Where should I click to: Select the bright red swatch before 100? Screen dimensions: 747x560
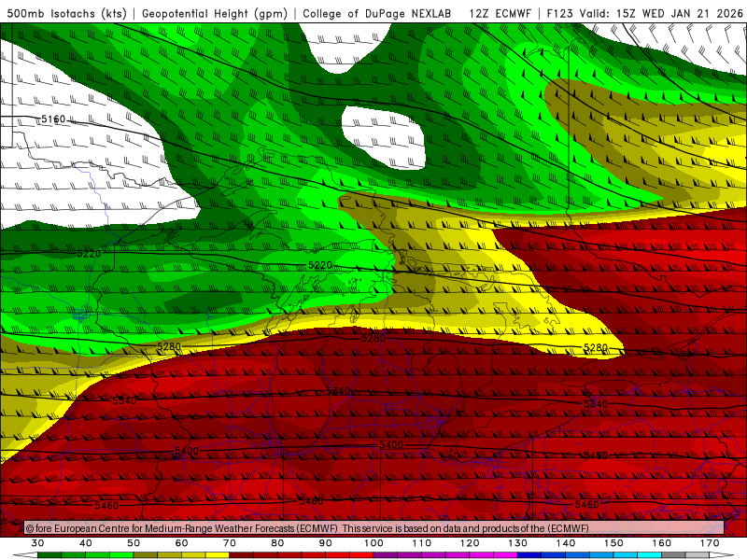point(361,555)
